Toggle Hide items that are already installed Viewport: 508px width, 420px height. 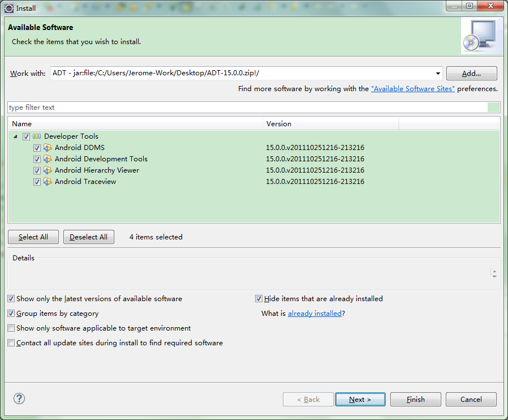(x=259, y=299)
